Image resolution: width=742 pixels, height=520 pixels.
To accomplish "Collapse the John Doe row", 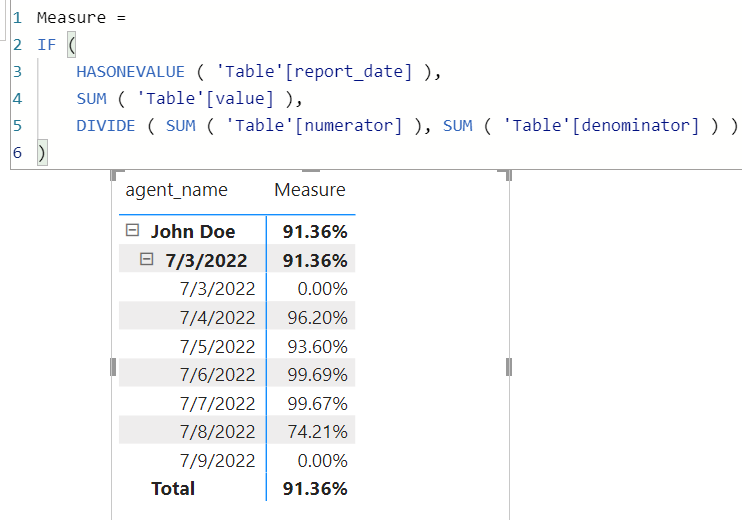I will pos(132,230).
